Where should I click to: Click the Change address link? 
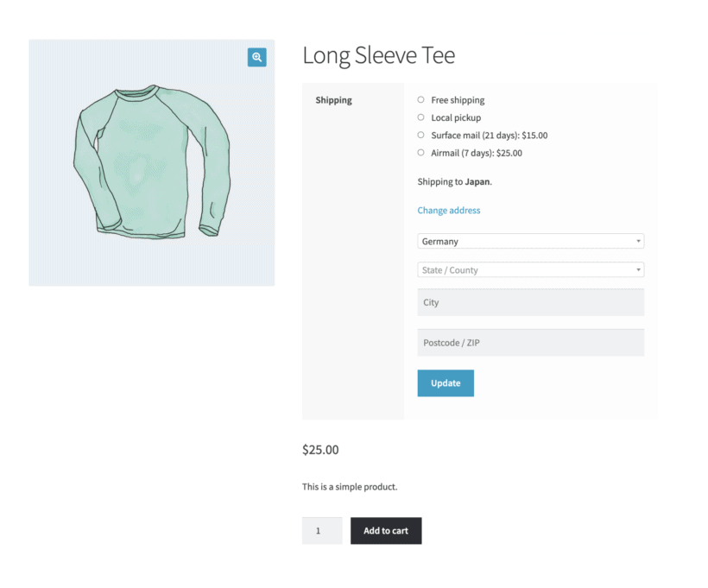pyautogui.click(x=448, y=210)
